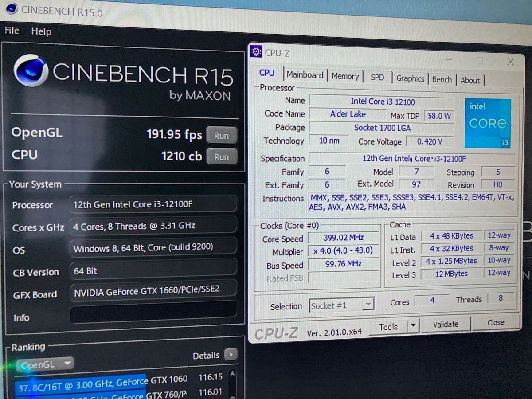Click the Specification field in CPU-Z
532x399 pixels.
click(x=412, y=159)
